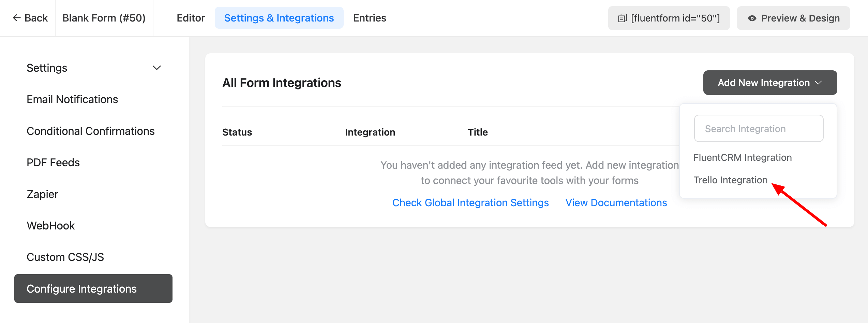Screen dimensions: 868x323
Task: Open the Zapier settings page
Action: (42, 194)
